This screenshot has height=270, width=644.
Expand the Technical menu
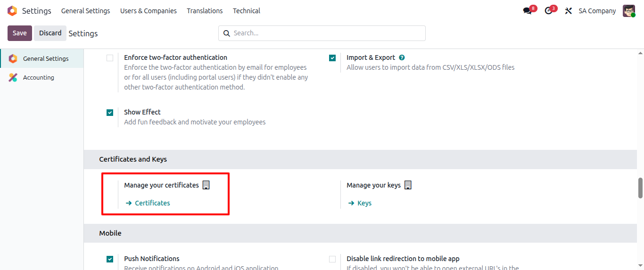pyautogui.click(x=246, y=11)
